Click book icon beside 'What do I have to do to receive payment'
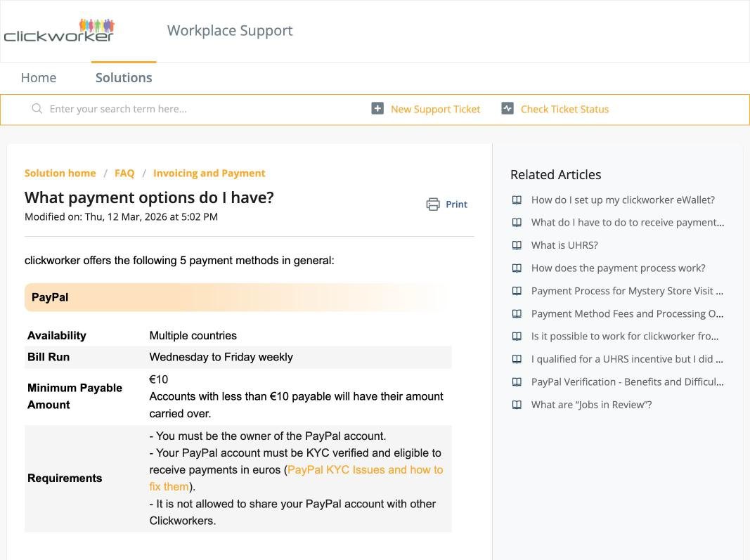This screenshot has width=750, height=560. (517, 222)
